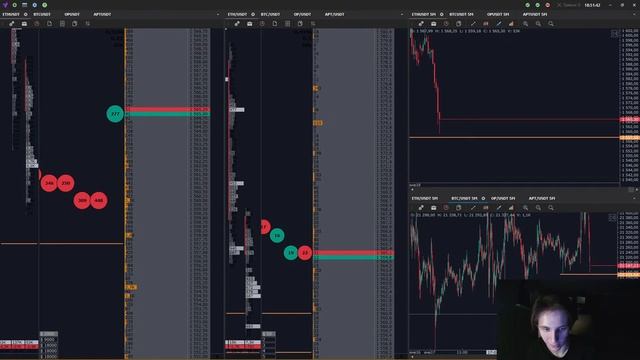Click last magnifier icon in top chart toolbar

(551, 24)
